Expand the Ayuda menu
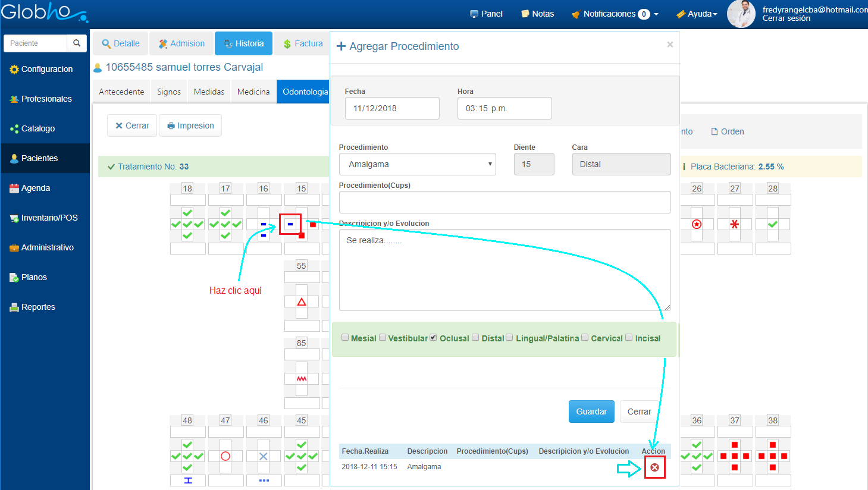 697,14
